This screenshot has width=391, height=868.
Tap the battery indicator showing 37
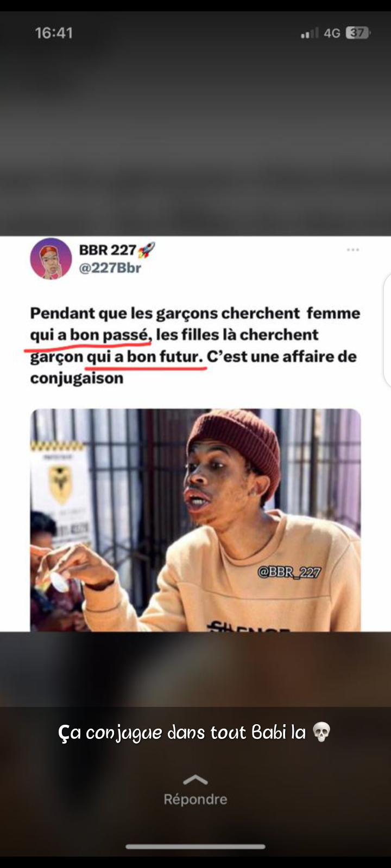pos(357,33)
